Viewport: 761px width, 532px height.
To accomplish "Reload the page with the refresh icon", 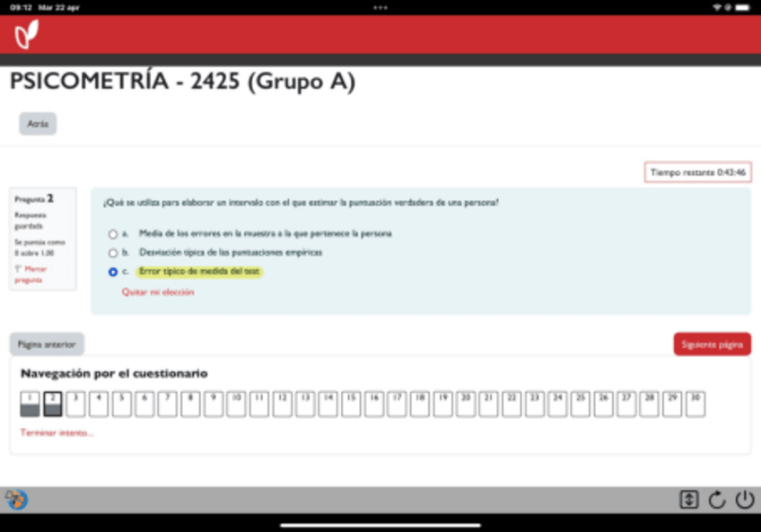I will coord(717,500).
